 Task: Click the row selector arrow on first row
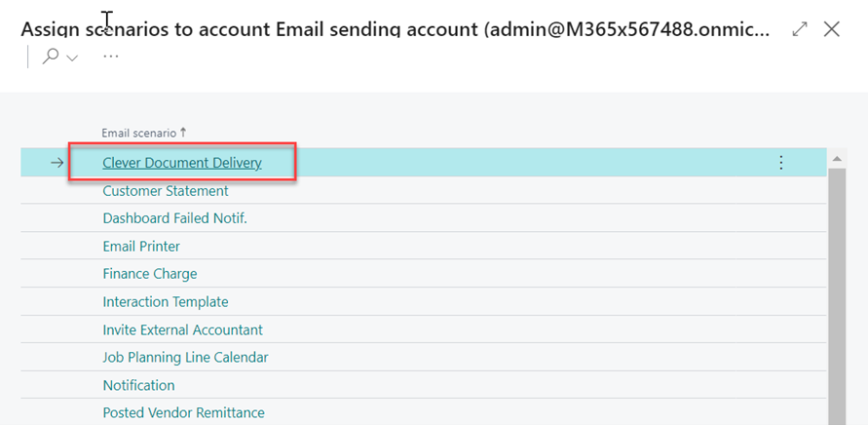click(x=57, y=163)
